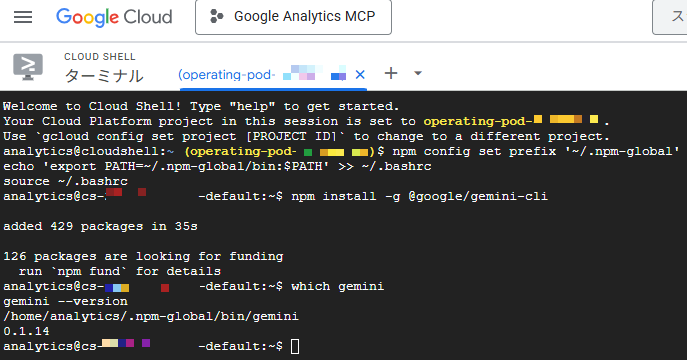
Task: Click the Google Cloud logo
Action: coord(114,17)
